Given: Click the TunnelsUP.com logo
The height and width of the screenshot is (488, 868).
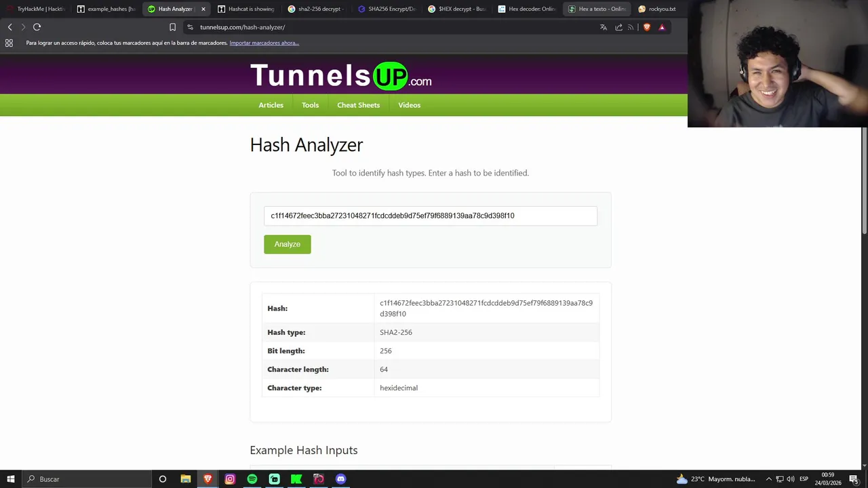Looking at the screenshot, I should (340, 75).
